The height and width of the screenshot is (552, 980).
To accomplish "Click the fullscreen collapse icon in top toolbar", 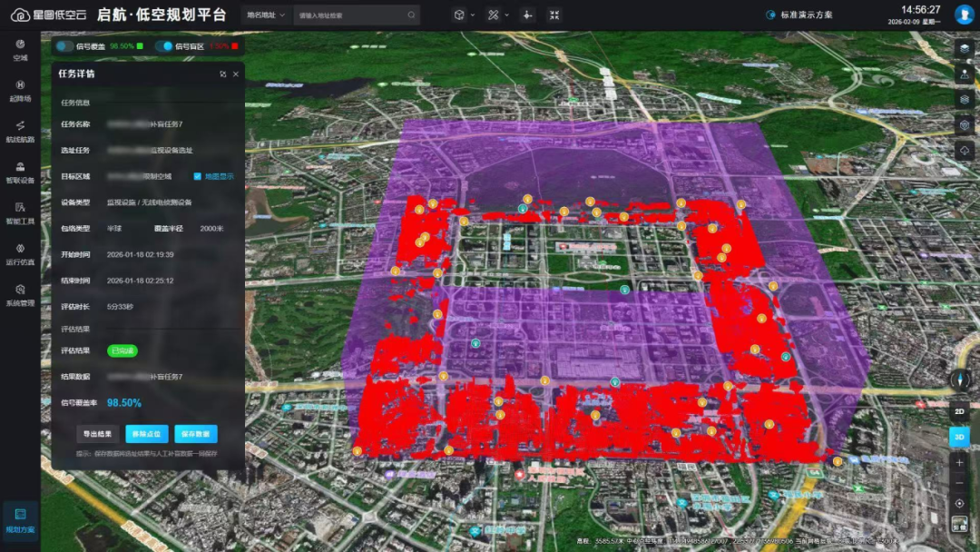I will tap(554, 15).
